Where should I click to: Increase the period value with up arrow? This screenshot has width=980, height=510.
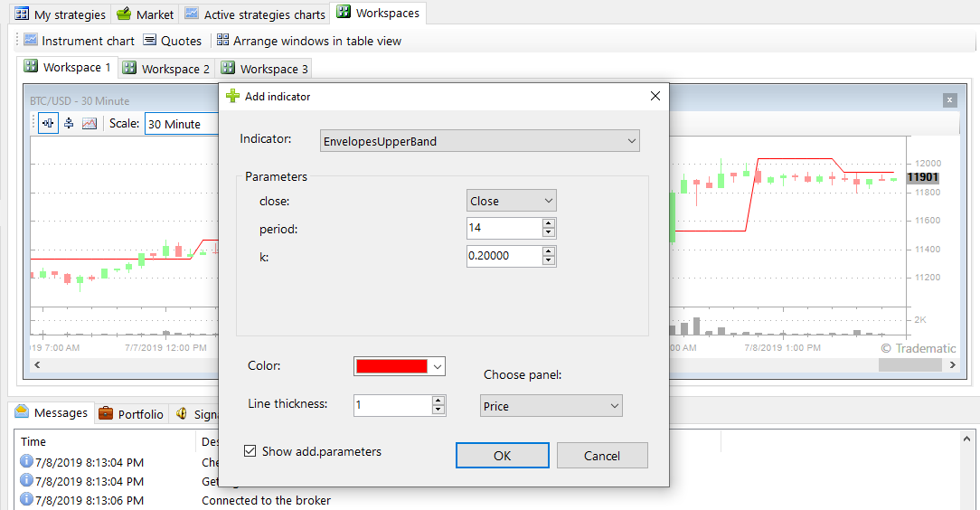coord(548,223)
